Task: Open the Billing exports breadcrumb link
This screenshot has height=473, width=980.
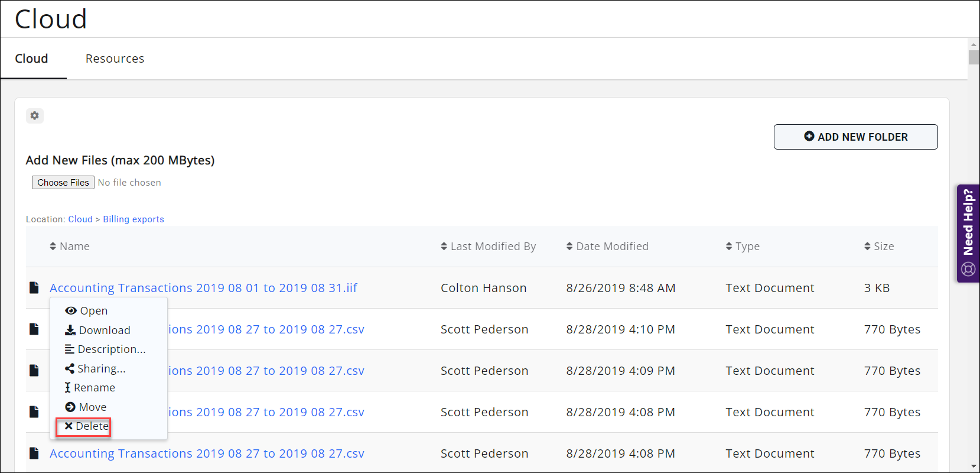Action: coord(134,219)
